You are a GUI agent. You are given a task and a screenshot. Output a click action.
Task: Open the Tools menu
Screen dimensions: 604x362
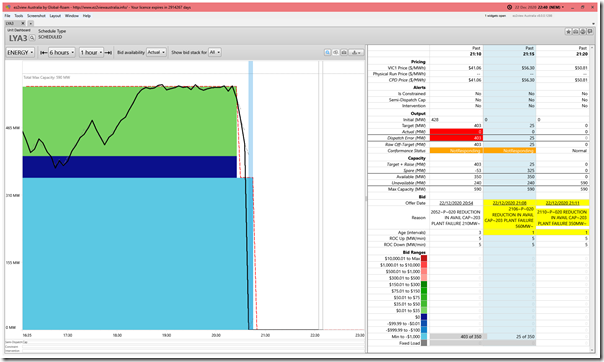19,16
